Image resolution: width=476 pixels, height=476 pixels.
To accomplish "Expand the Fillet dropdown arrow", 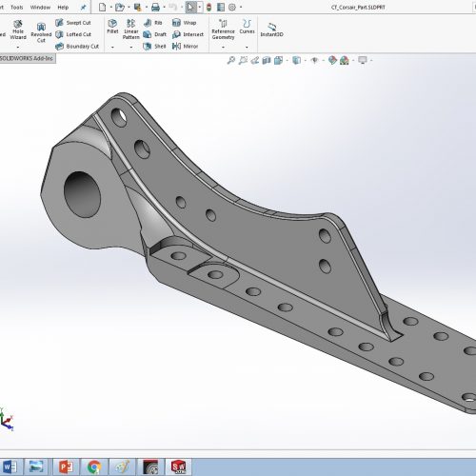I will (112, 48).
